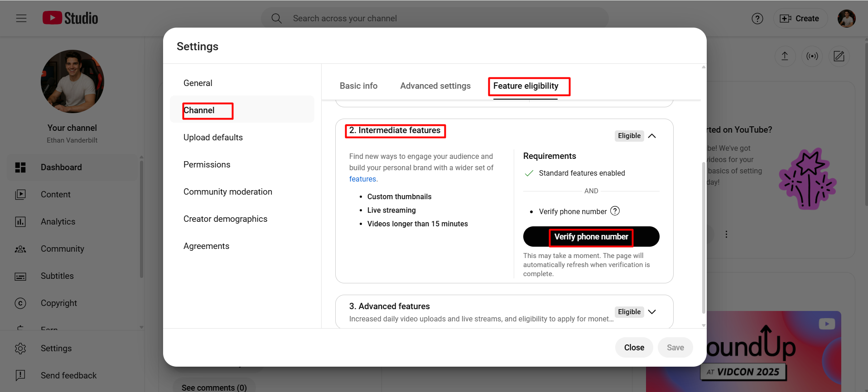
Task: Click the go live broadcast icon
Action: point(812,56)
